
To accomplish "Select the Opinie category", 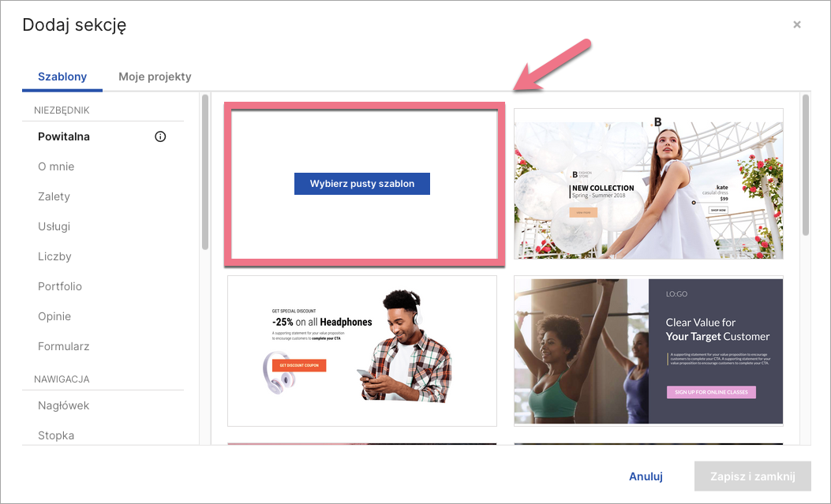I will pyautogui.click(x=54, y=316).
